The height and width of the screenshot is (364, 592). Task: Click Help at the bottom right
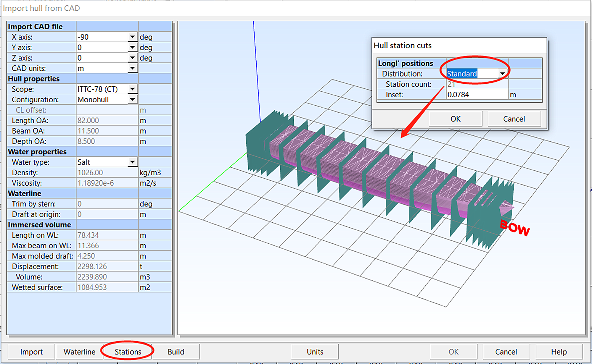[559, 352]
